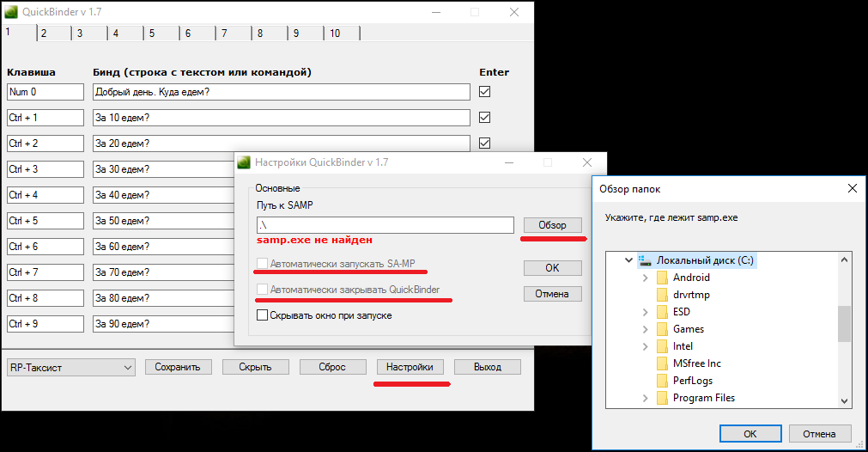Switch to tab 5
Image resolution: width=868 pixels, height=452 pixels.
[152, 34]
